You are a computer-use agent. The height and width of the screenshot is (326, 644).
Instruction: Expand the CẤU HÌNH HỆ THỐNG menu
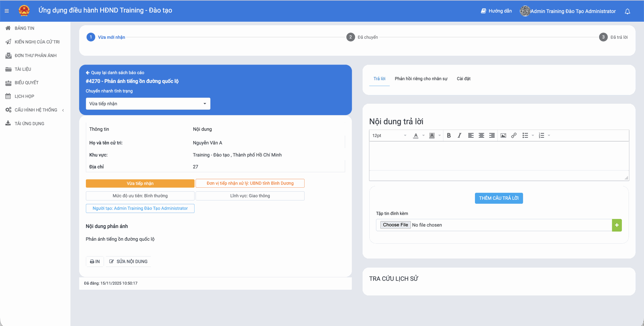(36, 110)
